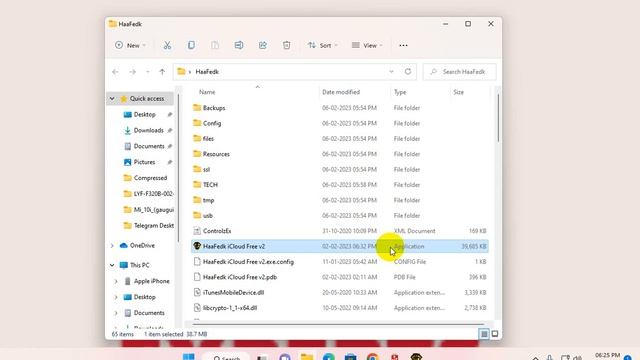
Task: Click the file list horizontal scrollbar
Action: point(338,324)
